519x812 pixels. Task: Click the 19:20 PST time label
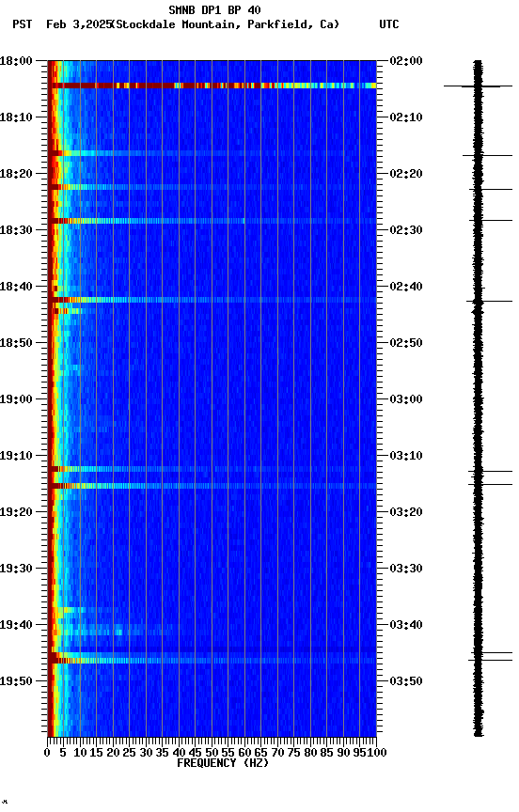(x=16, y=512)
